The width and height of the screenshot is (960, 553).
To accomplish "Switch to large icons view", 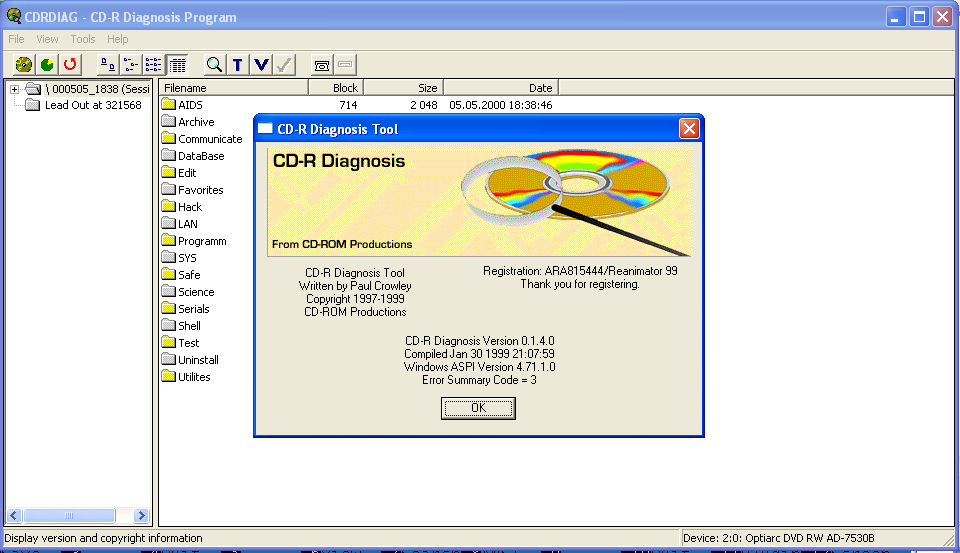I will coord(107,65).
